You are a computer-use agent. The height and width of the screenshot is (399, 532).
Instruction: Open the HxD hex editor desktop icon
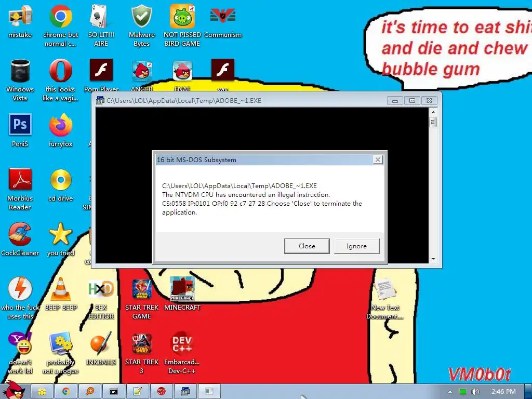[101, 288]
